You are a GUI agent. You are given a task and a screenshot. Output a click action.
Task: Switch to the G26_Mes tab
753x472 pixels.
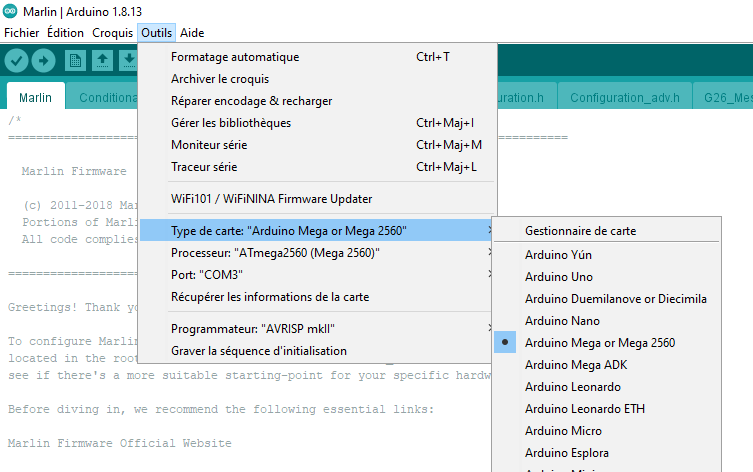point(723,97)
